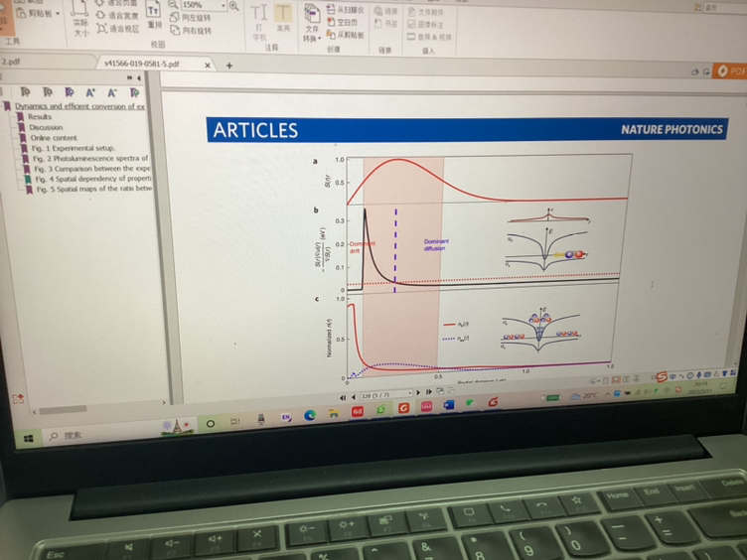
Task: Click the A+ increase bookmark font icon
Action: [90, 92]
